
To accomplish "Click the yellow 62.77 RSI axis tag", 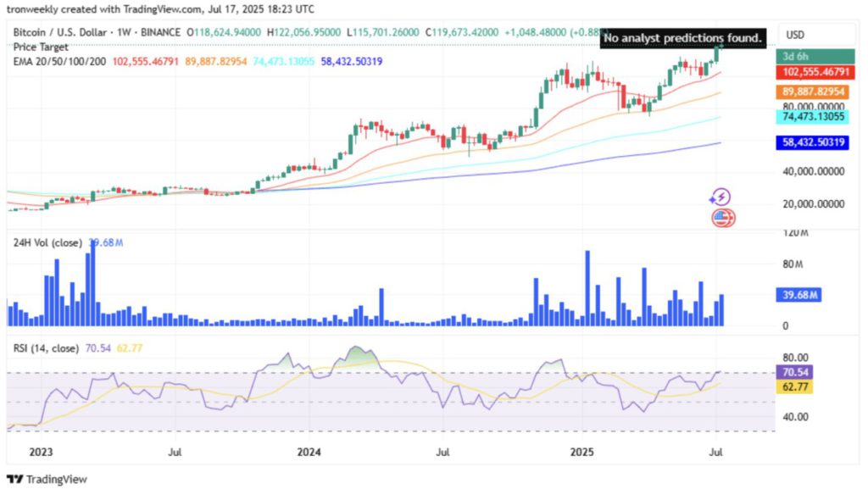I will pyautogui.click(x=794, y=386).
